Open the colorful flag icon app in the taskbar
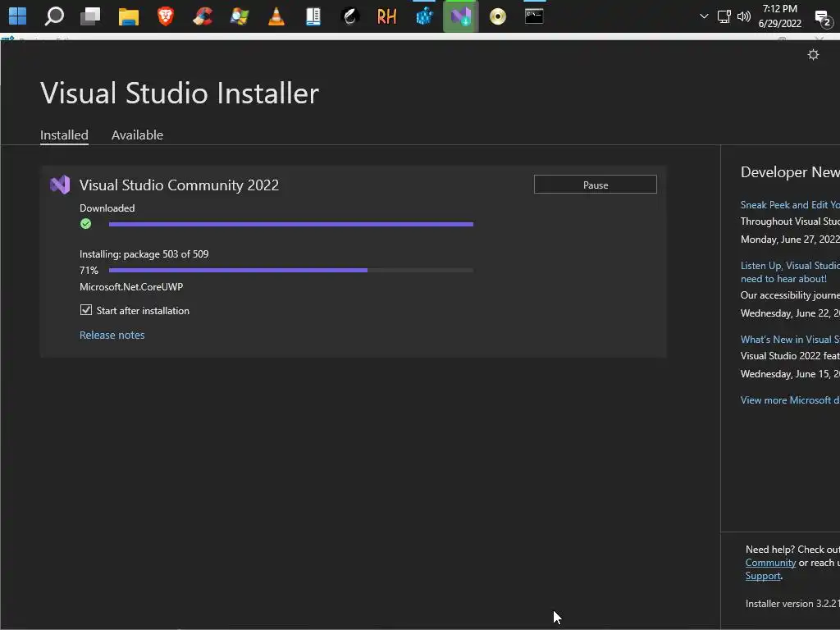Image resolution: width=840 pixels, height=630 pixels. click(240, 16)
